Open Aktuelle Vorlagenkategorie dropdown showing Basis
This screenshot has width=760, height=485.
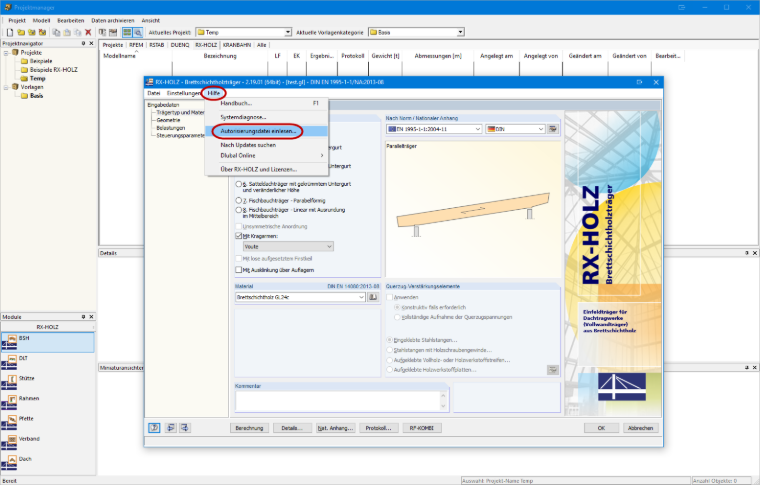(x=460, y=32)
